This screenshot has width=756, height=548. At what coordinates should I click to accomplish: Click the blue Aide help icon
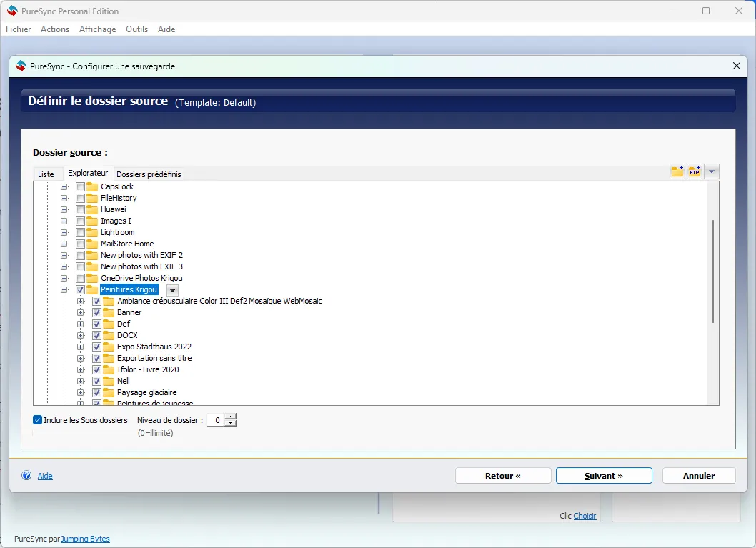pyautogui.click(x=26, y=476)
